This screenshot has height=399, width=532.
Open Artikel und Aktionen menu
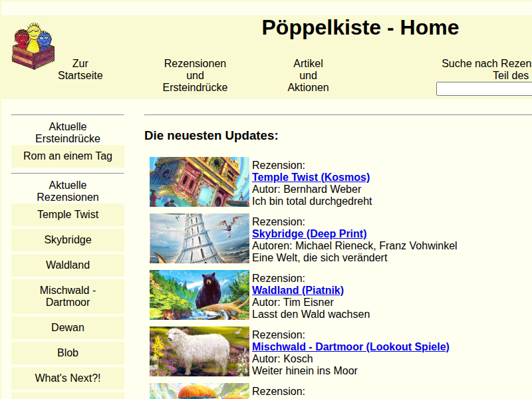[x=308, y=75]
